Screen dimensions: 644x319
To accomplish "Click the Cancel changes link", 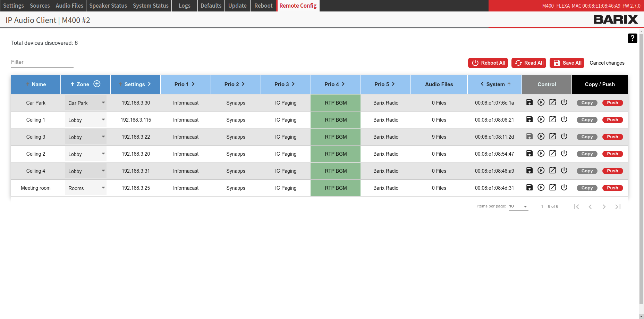I will [607, 63].
